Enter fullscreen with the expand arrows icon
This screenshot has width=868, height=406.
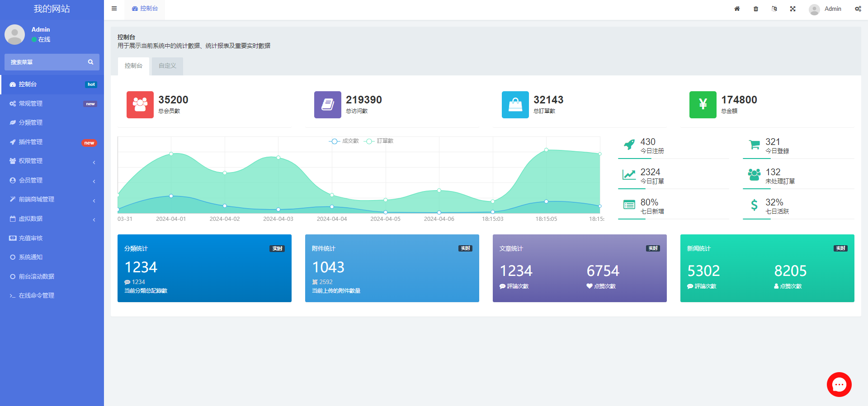tap(793, 9)
